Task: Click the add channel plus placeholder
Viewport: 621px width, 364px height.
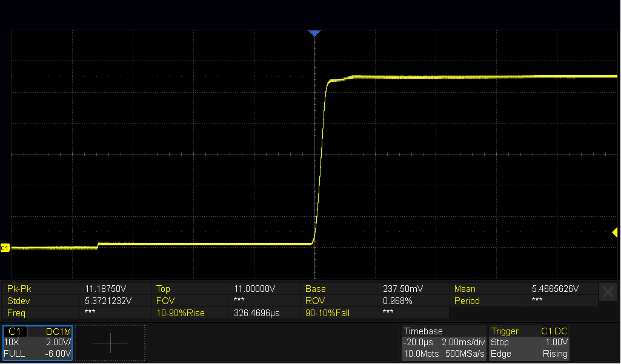Action: pos(110,343)
